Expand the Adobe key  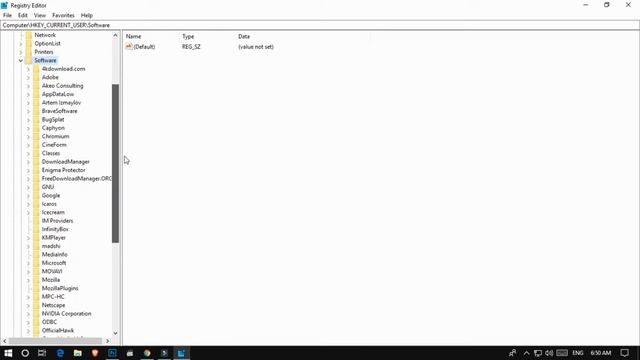tap(28, 77)
